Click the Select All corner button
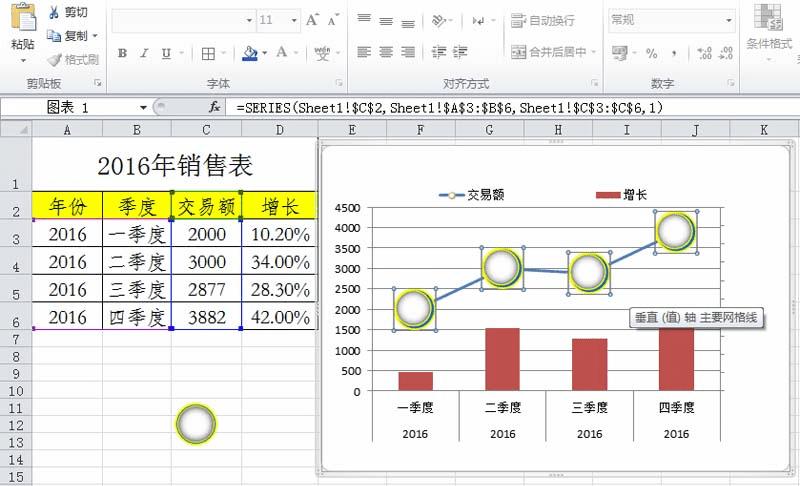 16,130
